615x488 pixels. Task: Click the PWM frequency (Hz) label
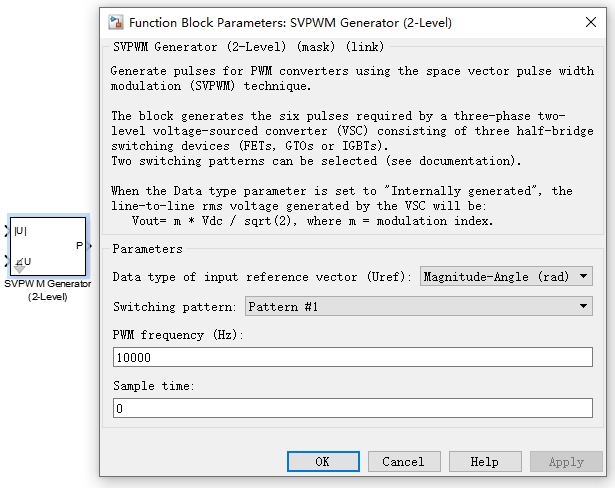click(x=178, y=335)
